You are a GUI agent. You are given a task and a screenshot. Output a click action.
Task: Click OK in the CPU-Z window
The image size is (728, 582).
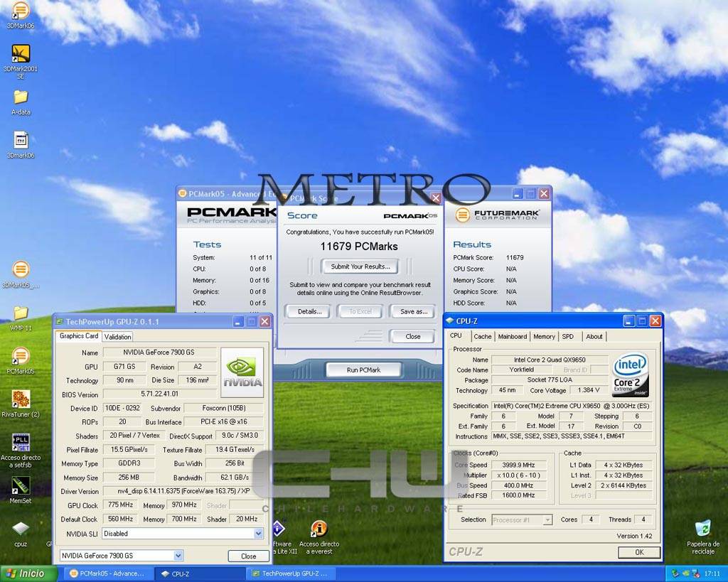pos(639,552)
